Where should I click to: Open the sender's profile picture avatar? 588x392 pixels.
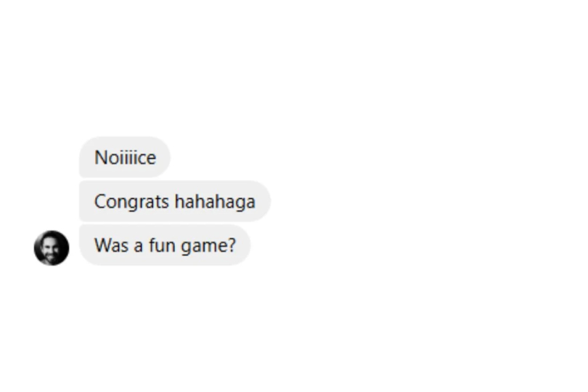click(52, 248)
